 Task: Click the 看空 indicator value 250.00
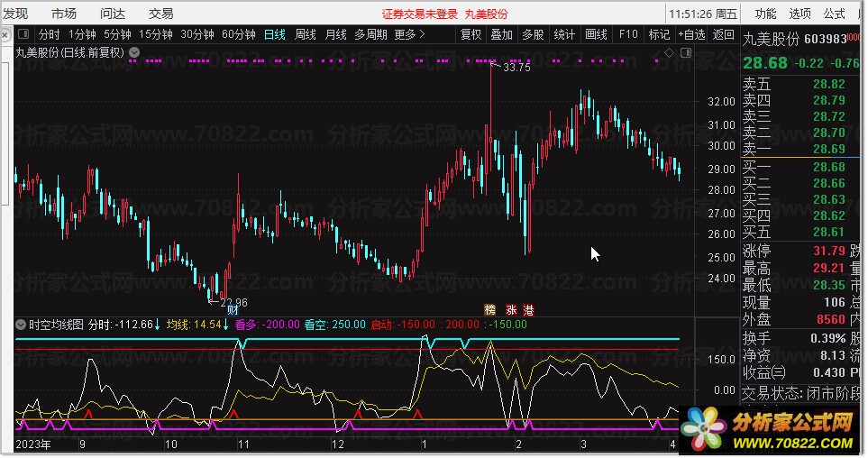click(x=349, y=325)
